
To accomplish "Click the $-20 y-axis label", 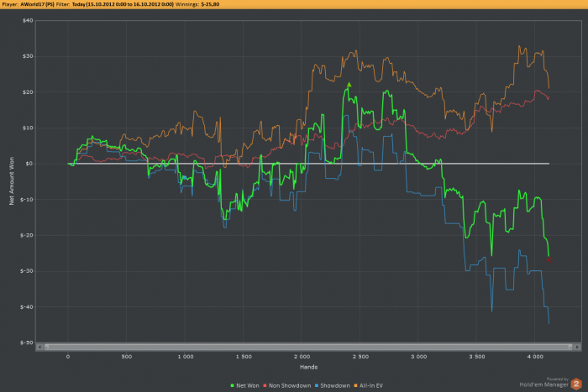I will tap(27, 235).
